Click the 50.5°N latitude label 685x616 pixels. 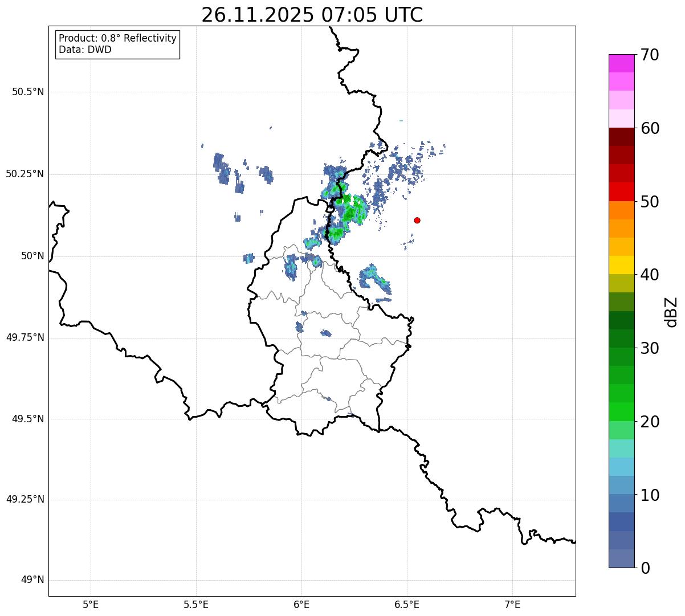tap(28, 92)
